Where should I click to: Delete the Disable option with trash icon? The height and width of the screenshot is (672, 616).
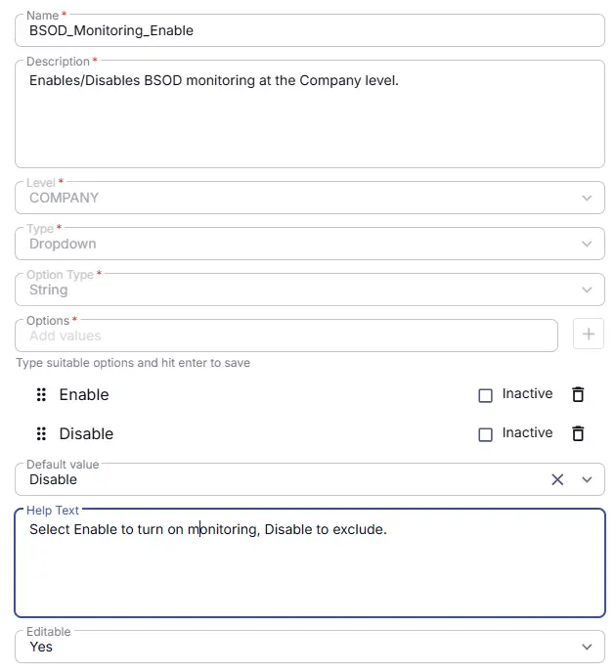point(578,433)
